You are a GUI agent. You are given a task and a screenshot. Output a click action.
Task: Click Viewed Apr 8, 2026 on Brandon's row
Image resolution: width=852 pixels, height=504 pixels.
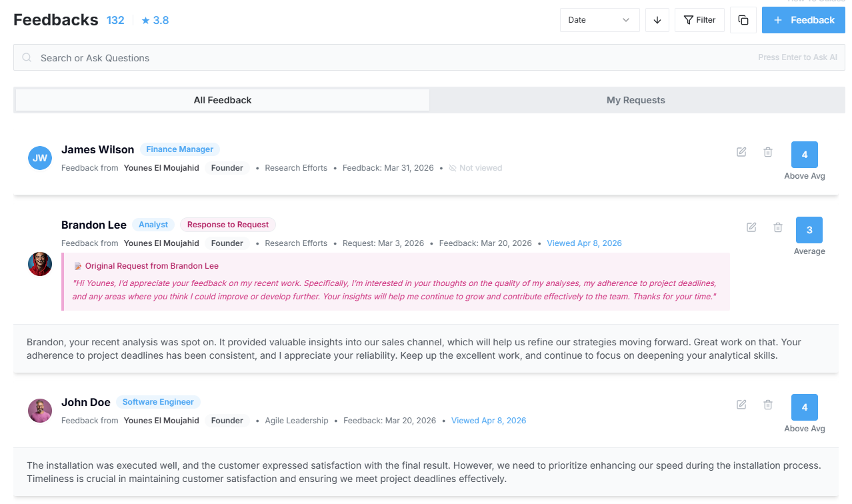584,243
